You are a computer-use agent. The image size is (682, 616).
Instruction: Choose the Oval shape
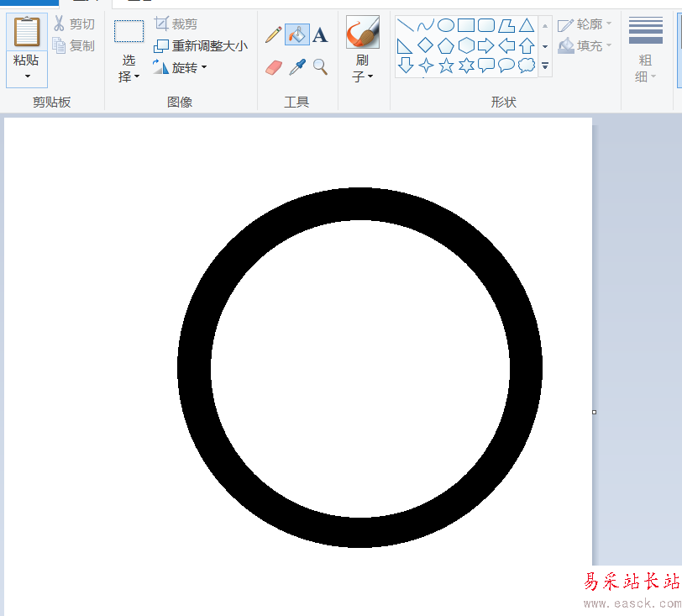(445, 25)
